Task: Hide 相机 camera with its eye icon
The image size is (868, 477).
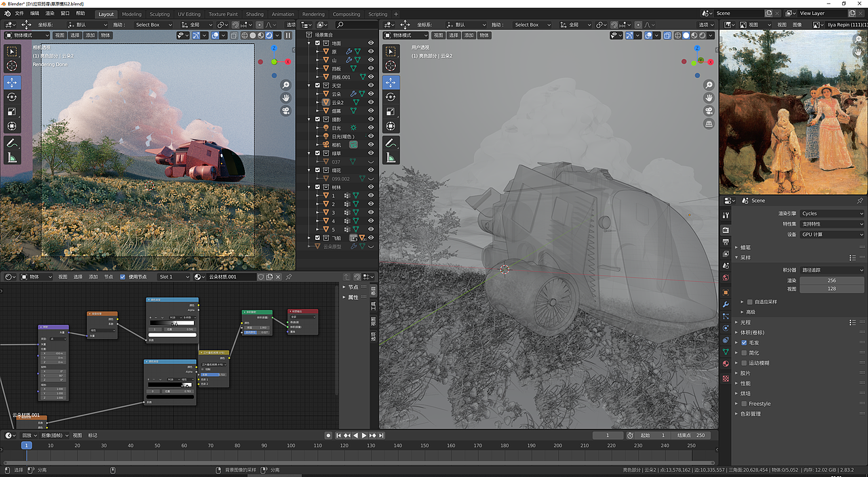Action: tap(371, 145)
